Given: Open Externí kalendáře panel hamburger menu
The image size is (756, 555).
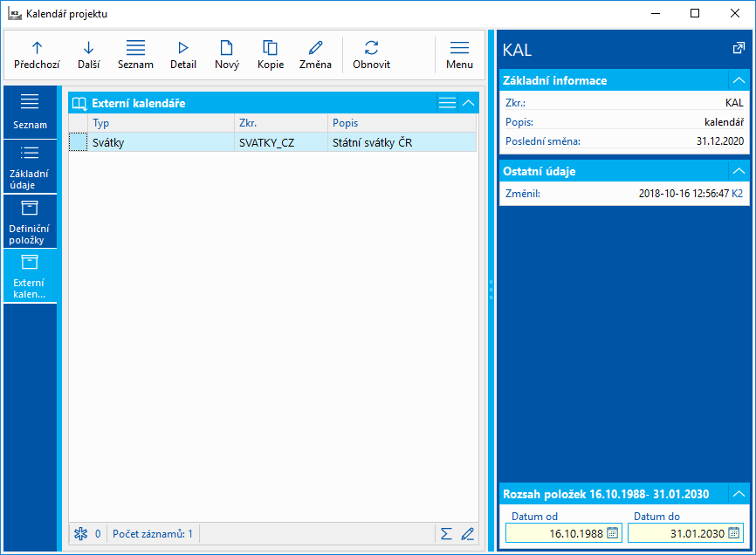Looking at the screenshot, I should (x=448, y=103).
